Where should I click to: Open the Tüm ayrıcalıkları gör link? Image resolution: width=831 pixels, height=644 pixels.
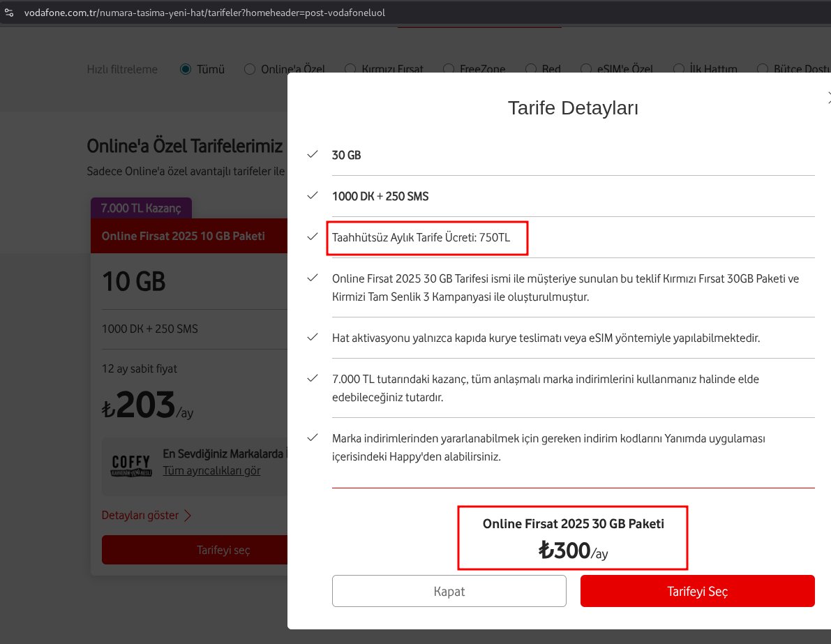click(x=211, y=471)
